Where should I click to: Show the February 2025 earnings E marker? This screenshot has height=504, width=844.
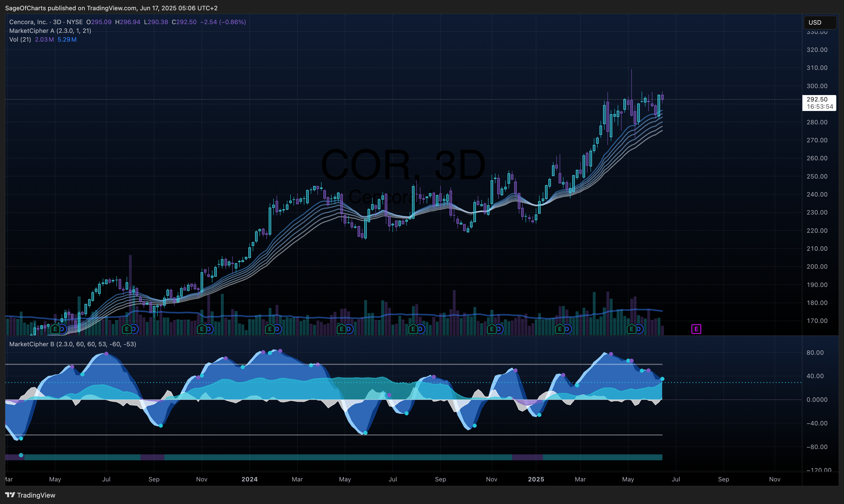[560, 329]
